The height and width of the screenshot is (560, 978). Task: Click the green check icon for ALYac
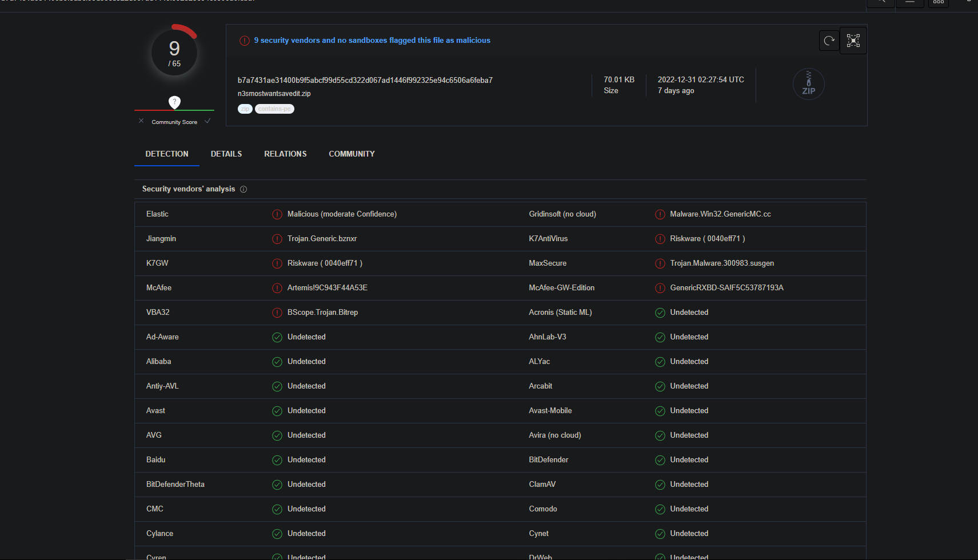[x=660, y=362]
